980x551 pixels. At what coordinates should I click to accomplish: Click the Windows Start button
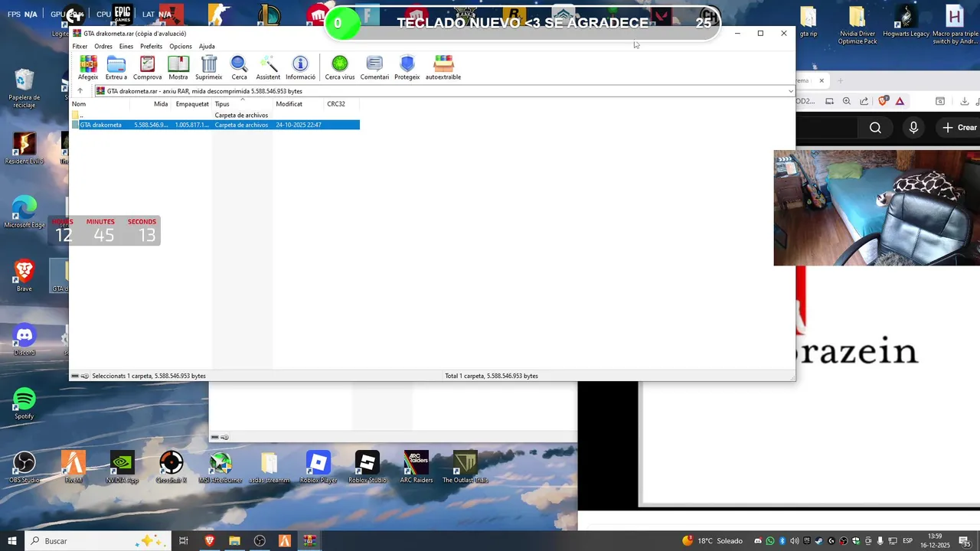[12, 541]
